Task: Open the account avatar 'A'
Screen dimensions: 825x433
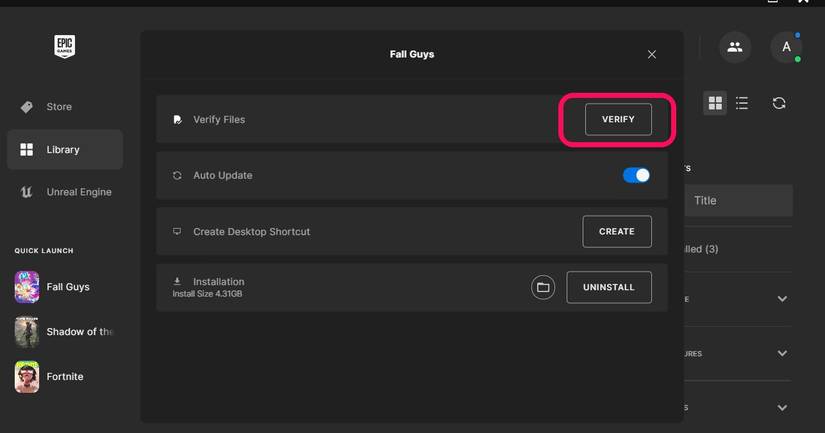Action: coord(786,47)
